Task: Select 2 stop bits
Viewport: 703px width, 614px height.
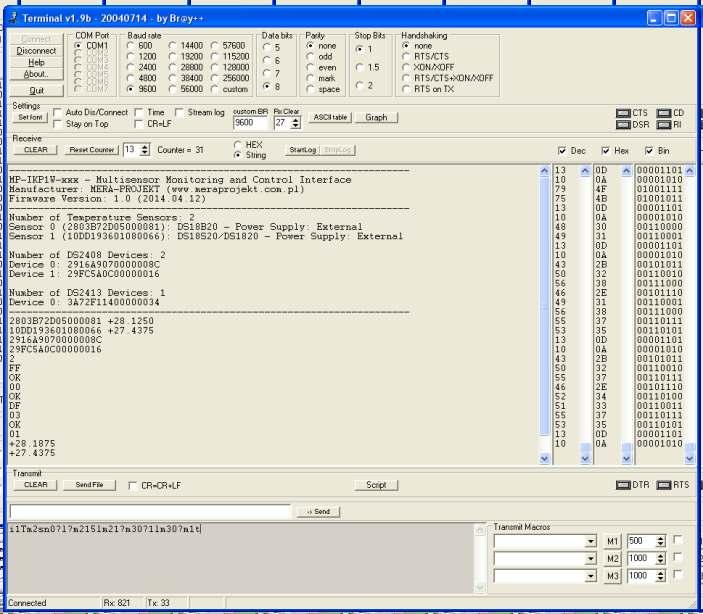Action: coord(359,85)
